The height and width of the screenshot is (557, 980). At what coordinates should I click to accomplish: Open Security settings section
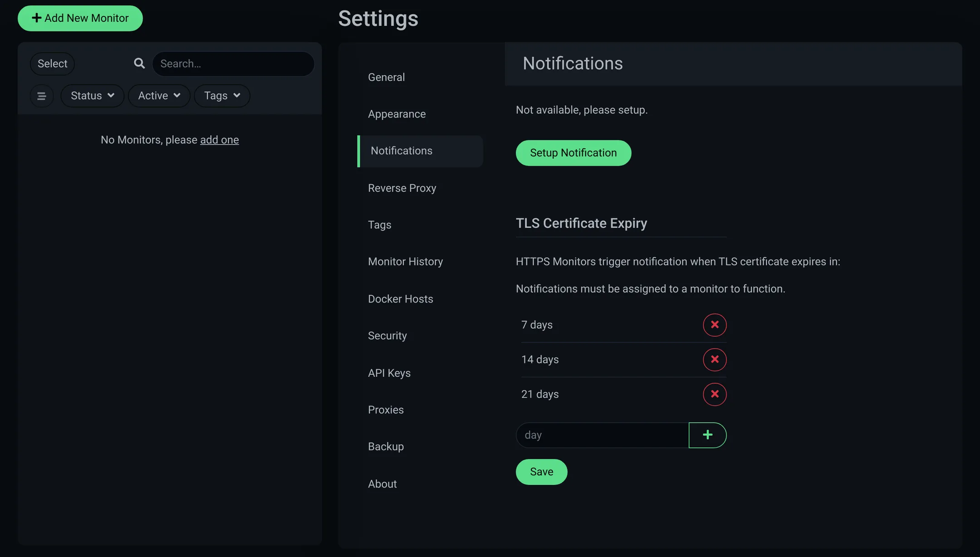click(x=420, y=336)
